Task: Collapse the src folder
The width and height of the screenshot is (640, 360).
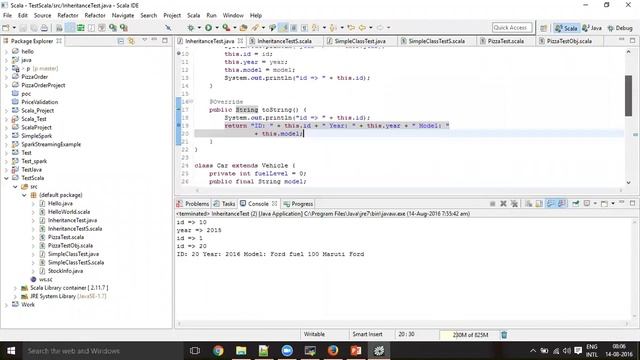Action: (x=15, y=187)
